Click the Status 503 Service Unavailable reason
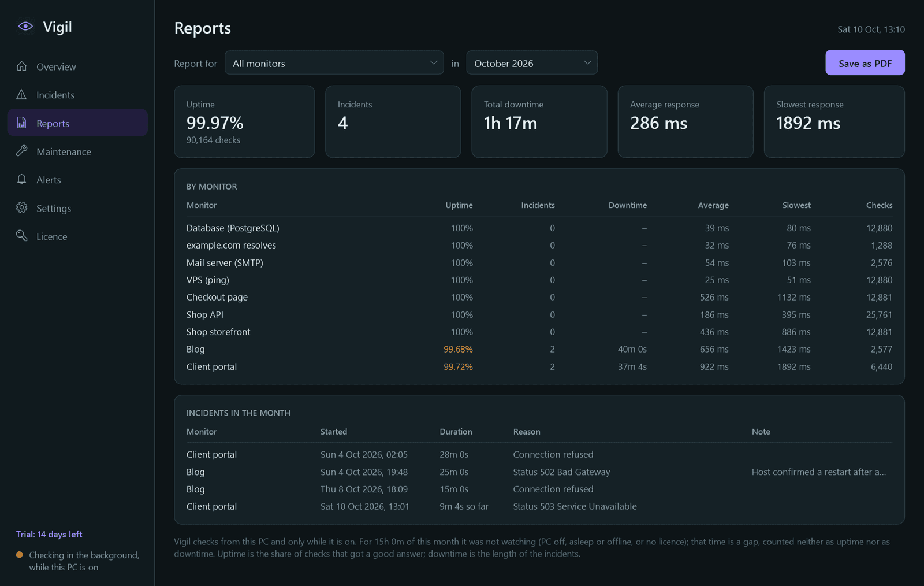 click(575, 507)
